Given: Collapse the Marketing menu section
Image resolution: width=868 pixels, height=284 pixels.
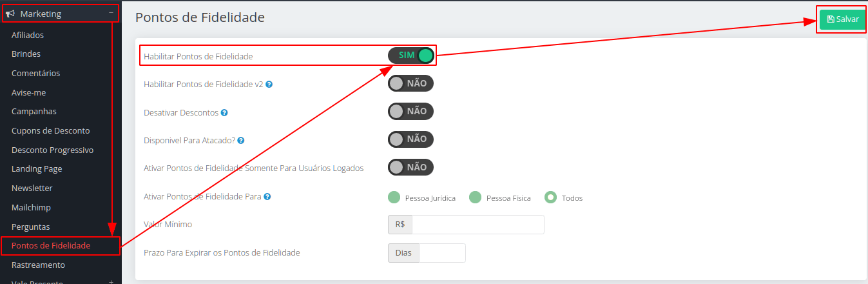Looking at the screenshot, I should (111, 13).
